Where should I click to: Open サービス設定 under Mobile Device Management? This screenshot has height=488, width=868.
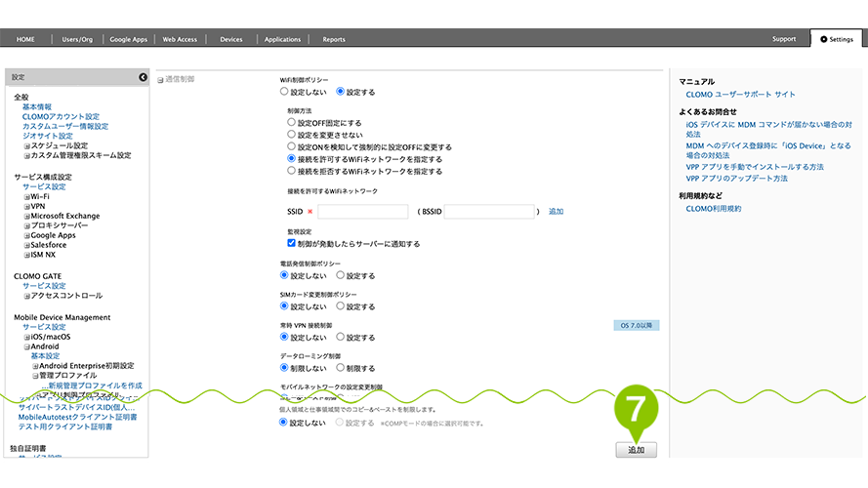click(44, 327)
